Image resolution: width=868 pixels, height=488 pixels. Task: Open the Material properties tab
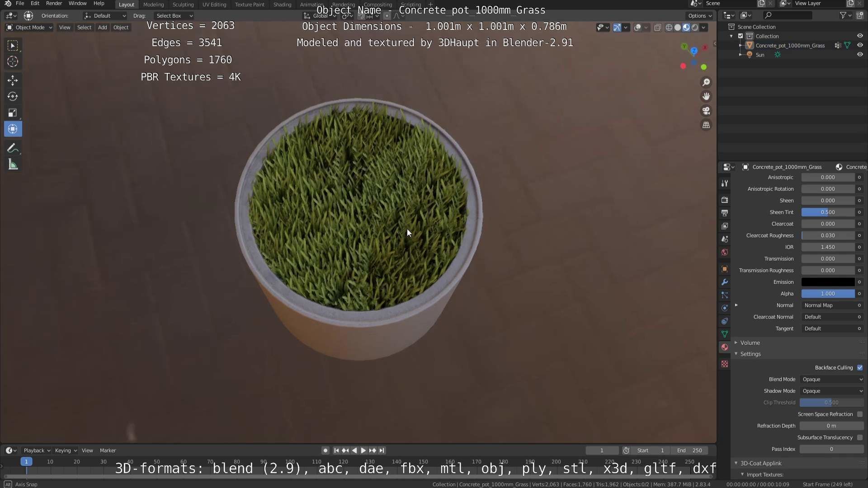725,347
